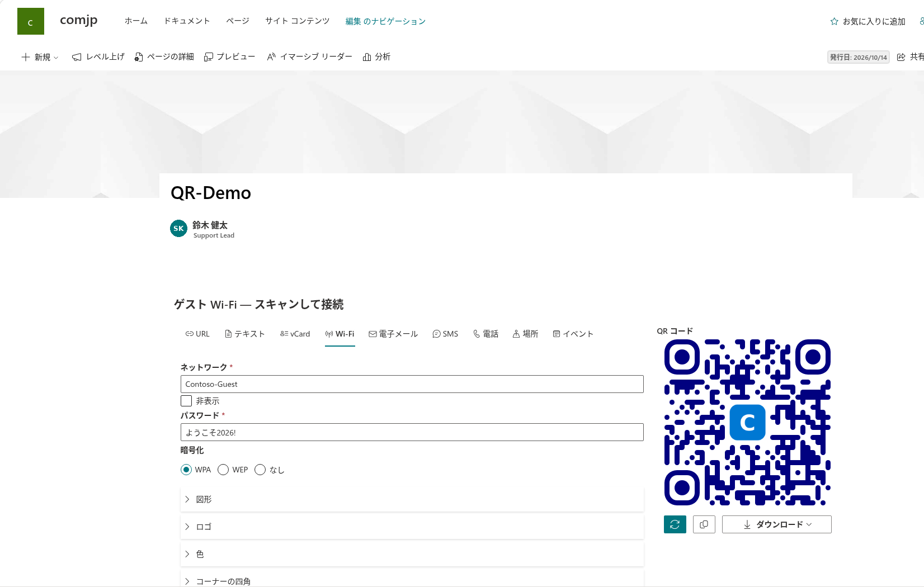Go to ホーム in site navigation
The height and width of the screenshot is (587, 924).
[x=136, y=21]
